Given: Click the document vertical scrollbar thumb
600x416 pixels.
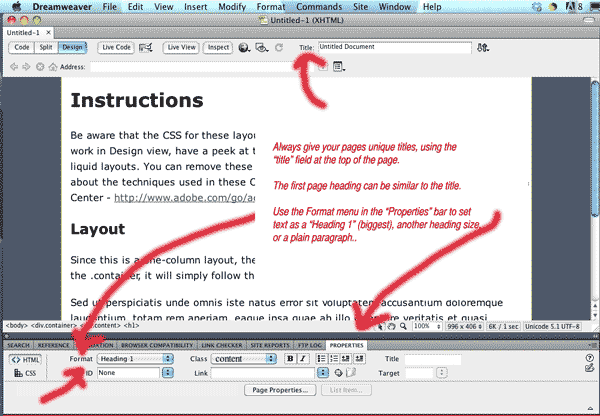Looking at the screenshot, I should 595,149.
